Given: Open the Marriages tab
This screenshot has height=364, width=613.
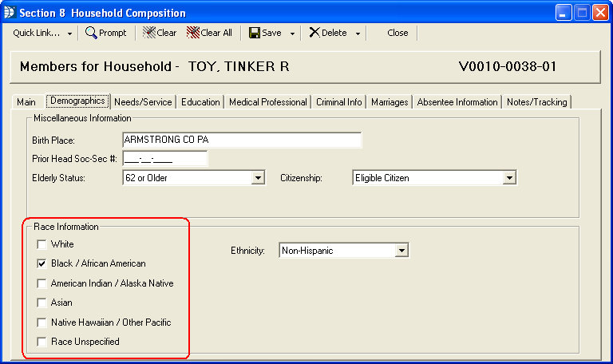Looking at the screenshot, I should [390, 102].
